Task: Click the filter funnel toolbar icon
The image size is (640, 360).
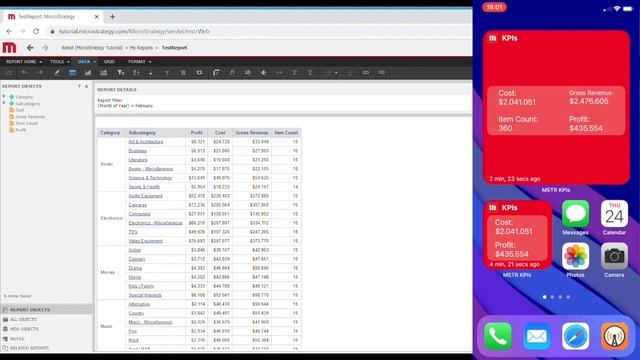Action: pyautogui.click(x=120, y=73)
